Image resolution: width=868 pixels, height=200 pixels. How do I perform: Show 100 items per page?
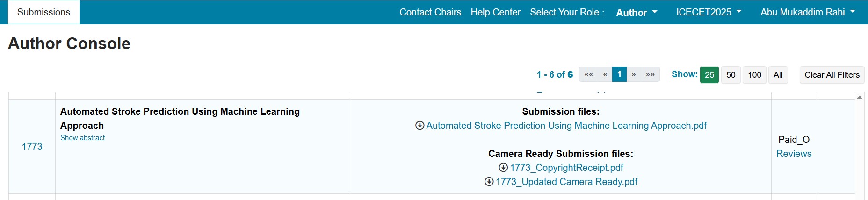(x=754, y=75)
